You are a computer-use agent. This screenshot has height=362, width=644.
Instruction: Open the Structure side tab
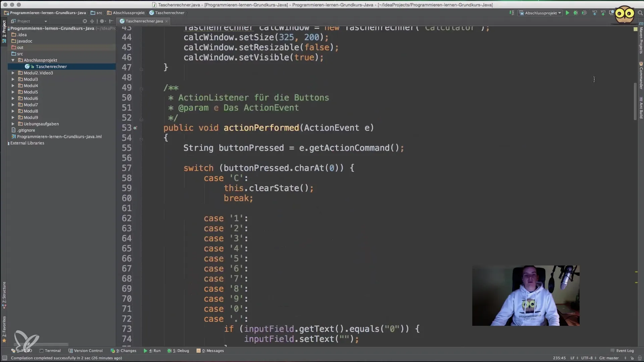4,295
